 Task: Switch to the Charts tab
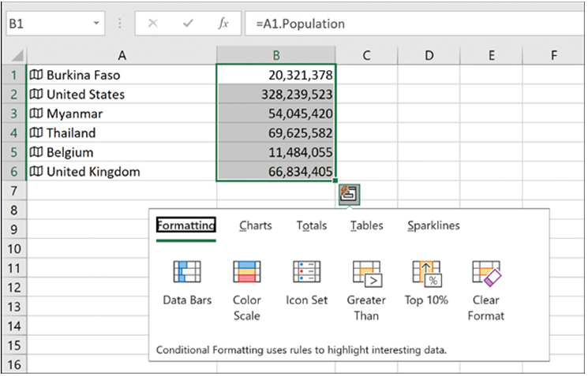256,225
